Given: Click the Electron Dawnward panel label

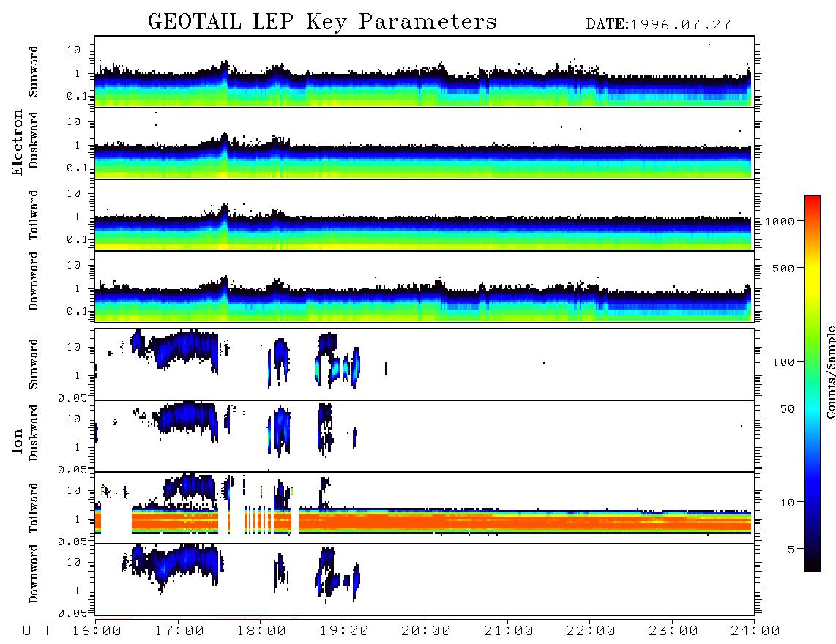Looking at the screenshot, I should 34,281.
